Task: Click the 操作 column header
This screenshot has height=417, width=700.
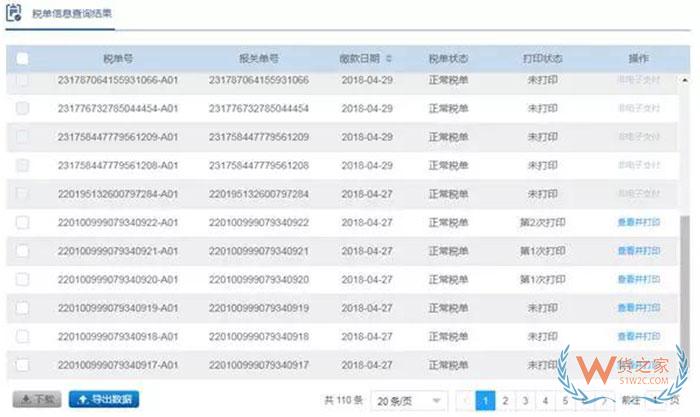Action: tap(638, 58)
